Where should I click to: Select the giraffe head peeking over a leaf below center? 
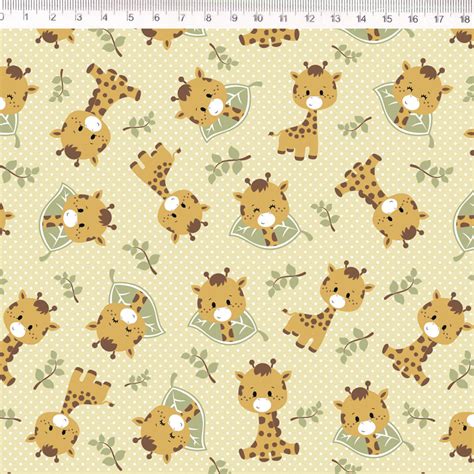[223, 306]
